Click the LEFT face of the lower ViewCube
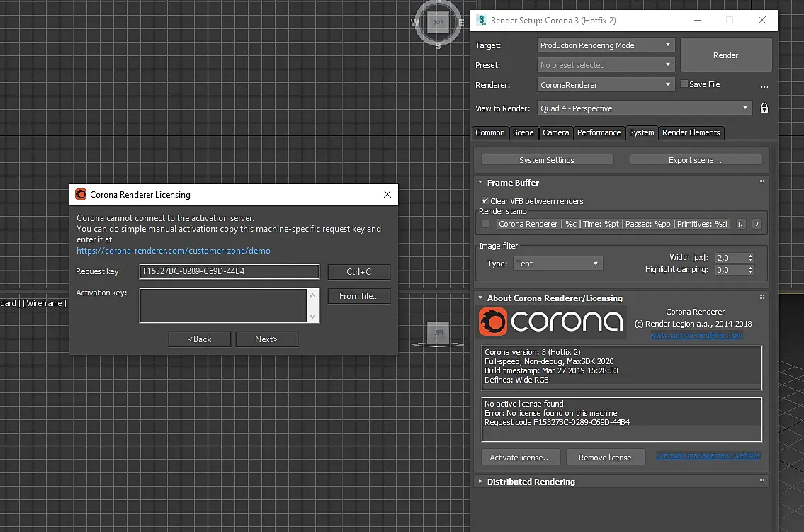 pyautogui.click(x=438, y=333)
